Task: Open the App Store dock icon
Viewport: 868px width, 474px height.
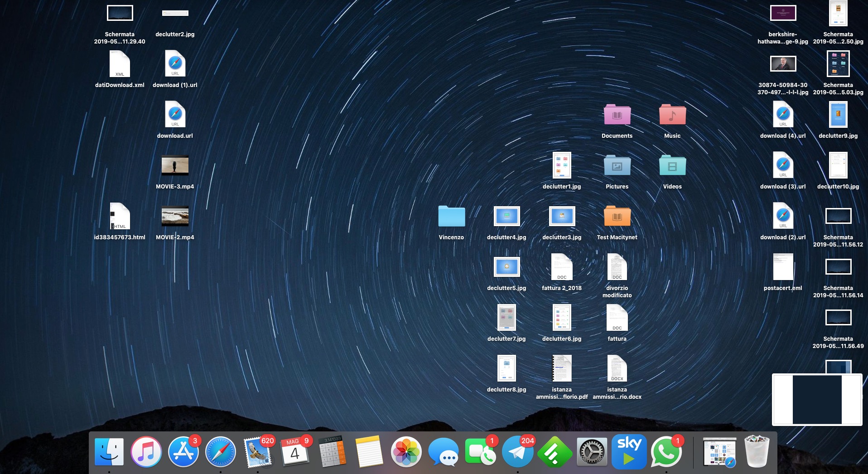Action: click(183, 452)
